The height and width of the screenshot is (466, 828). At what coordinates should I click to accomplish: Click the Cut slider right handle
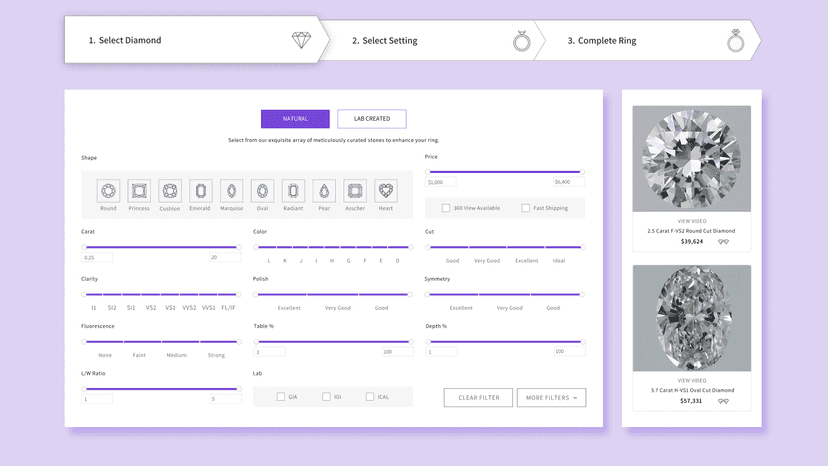tap(583, 247)
